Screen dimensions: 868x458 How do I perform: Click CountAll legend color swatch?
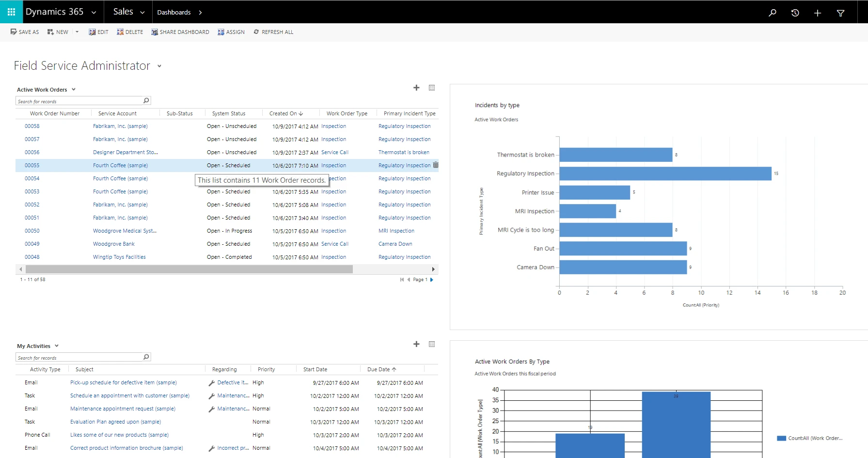(781, 438)
